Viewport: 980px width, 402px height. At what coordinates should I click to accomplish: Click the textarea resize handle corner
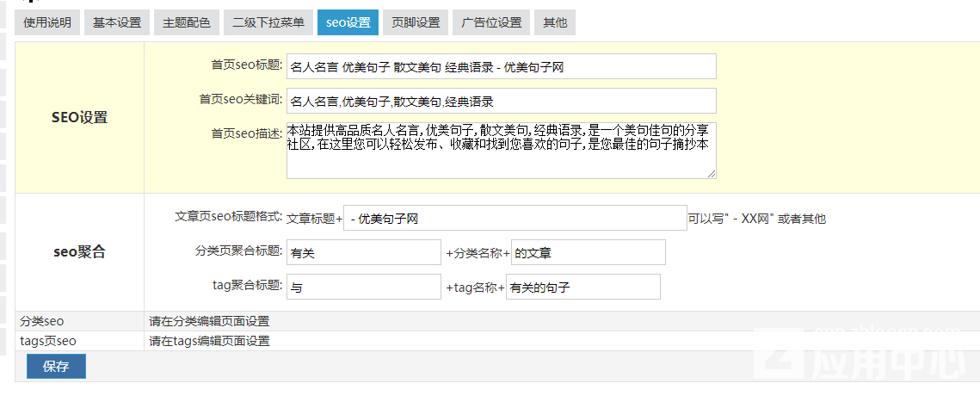712,174
